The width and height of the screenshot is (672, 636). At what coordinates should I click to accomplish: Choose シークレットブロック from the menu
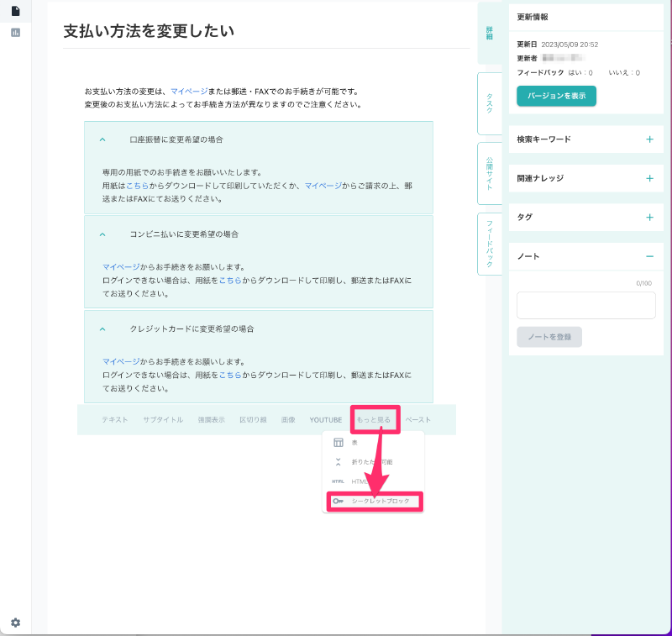click(x=381, y=501)
